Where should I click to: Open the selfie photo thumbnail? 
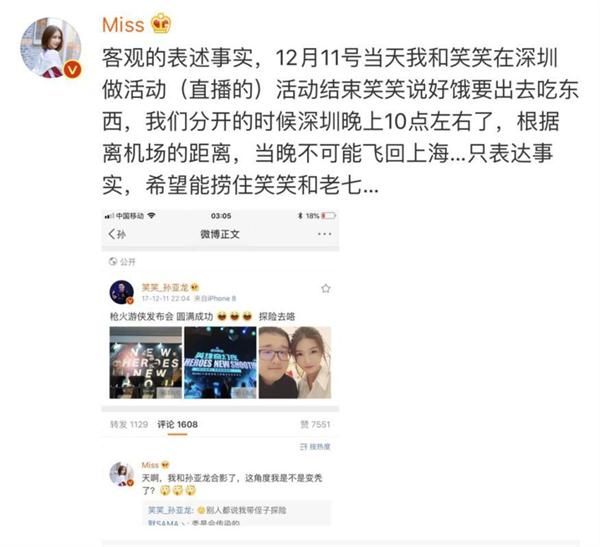pyautogui.click(x=295, y=362)
